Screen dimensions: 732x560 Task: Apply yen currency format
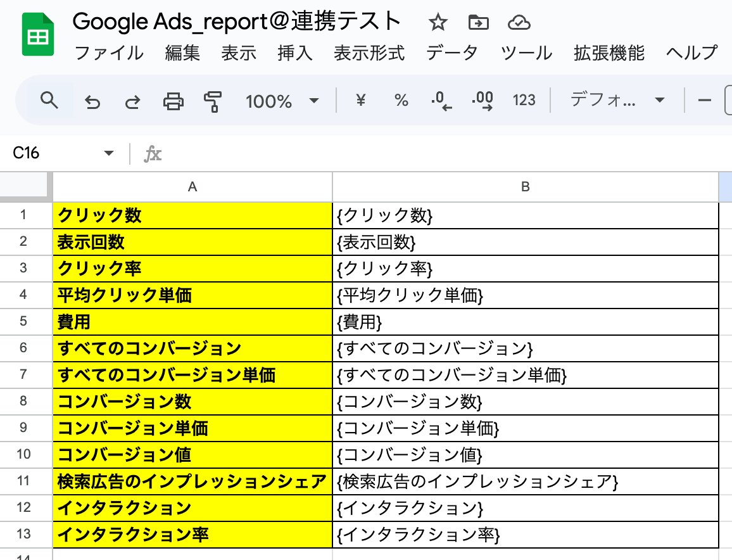pos(360,100)
